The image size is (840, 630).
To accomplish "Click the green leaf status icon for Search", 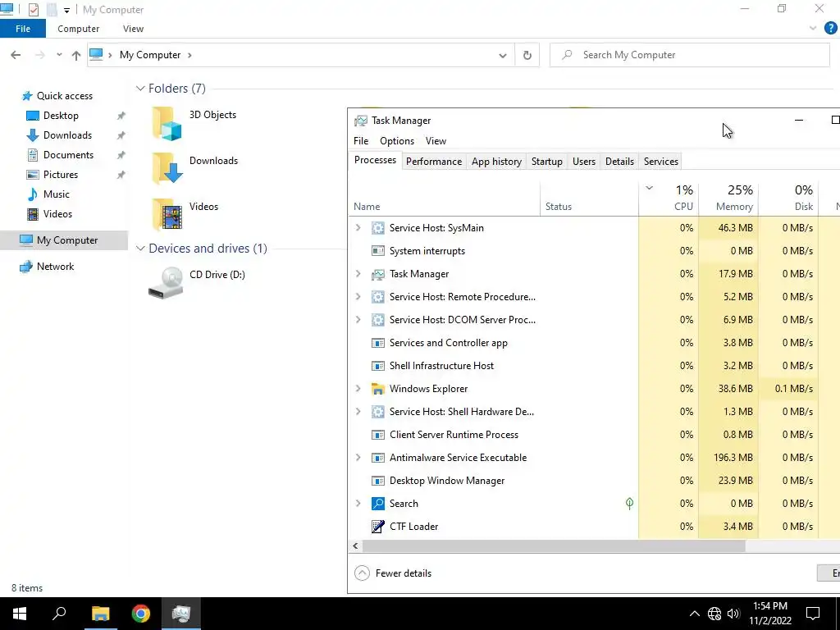I will pos(629,503).
